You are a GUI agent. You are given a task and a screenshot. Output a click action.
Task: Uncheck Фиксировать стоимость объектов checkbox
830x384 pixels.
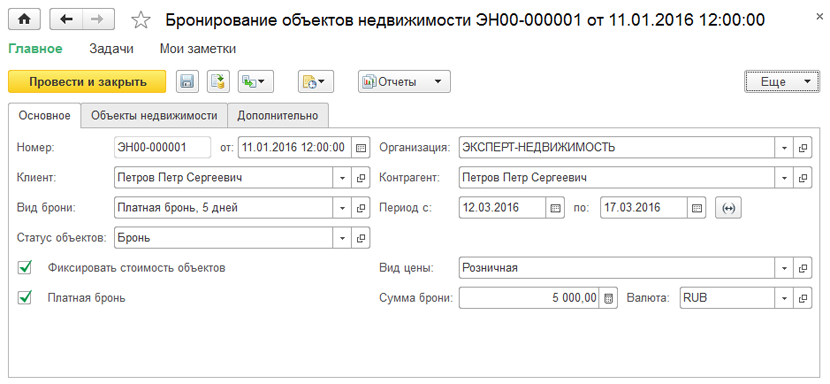(x=24, y=267)
